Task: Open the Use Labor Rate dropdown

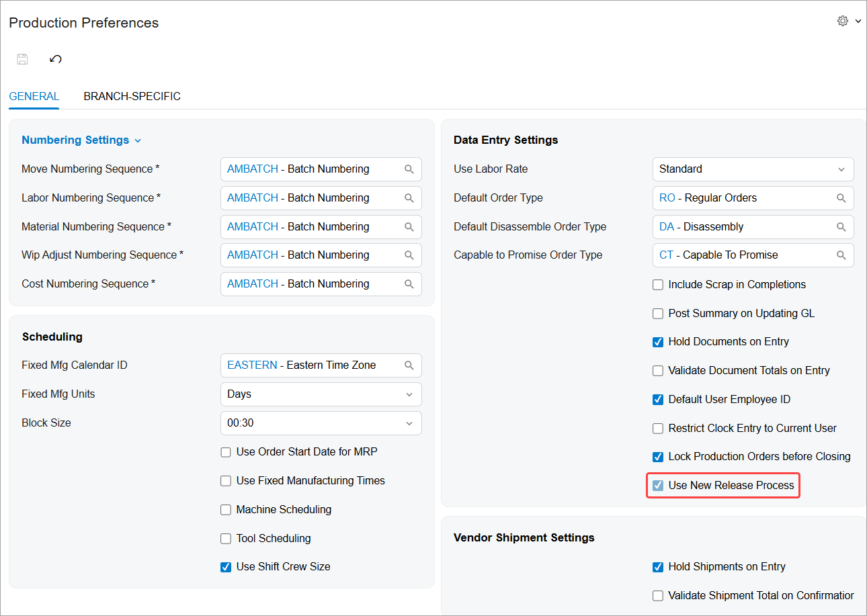Action: (753, 169)
